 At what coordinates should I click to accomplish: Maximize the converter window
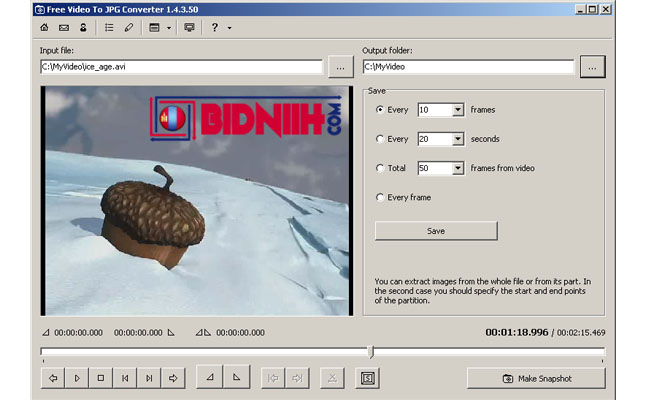593,9
